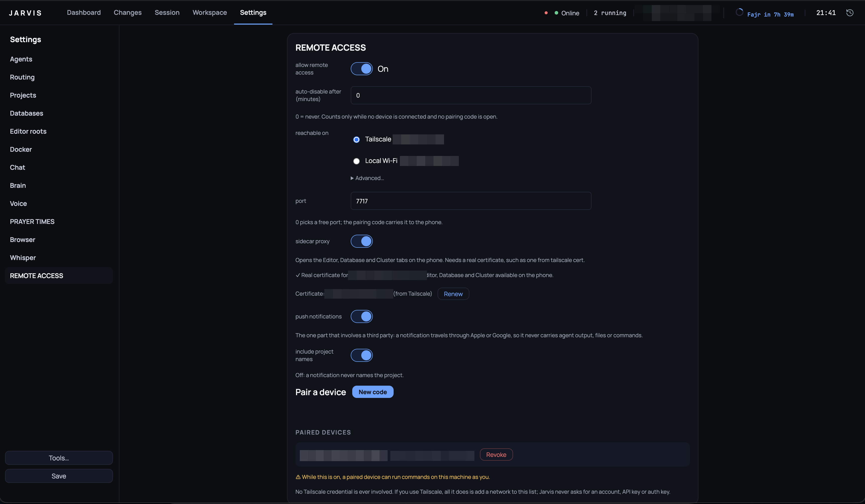The width and height of the screenshot is (865, 504).
Task: Open Voice settings
Action: [x=59, y=203]
